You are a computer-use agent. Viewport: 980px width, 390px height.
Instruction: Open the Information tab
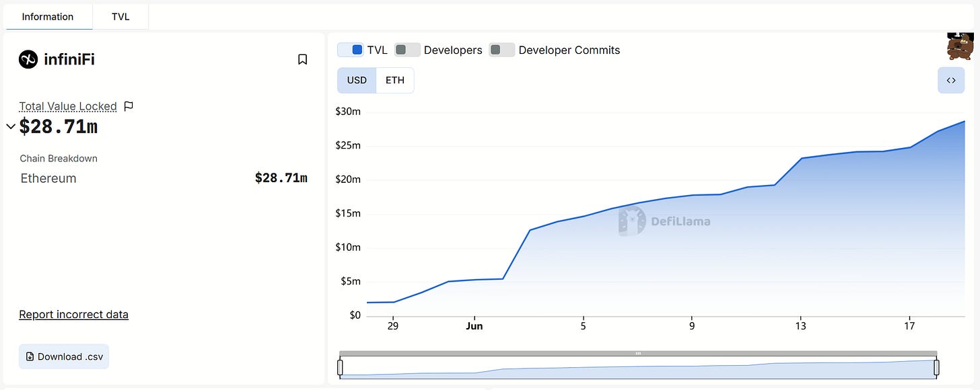[x=48, y=17]
